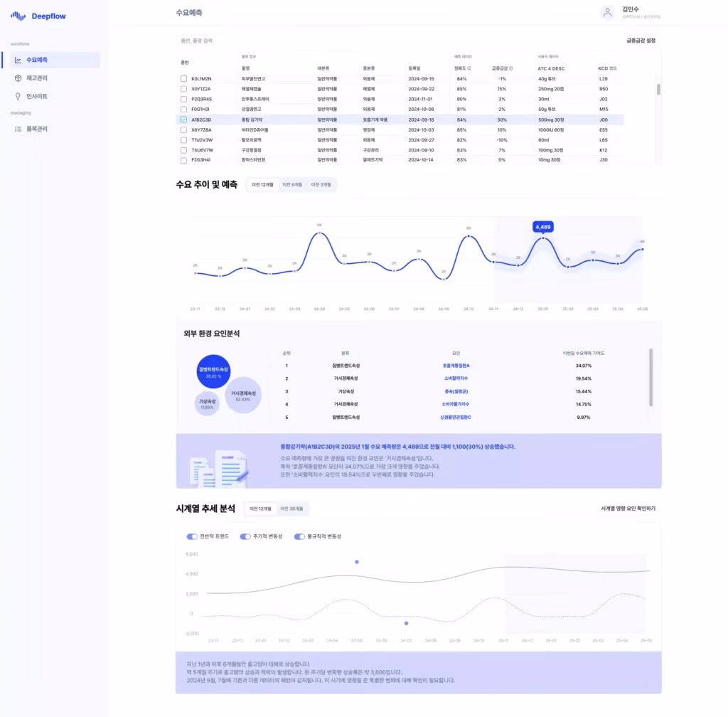Viewport: 728px width, 717px height.
Task: Click the lower anomaly dot on trend chart
Action: click(x=406, y=623)
